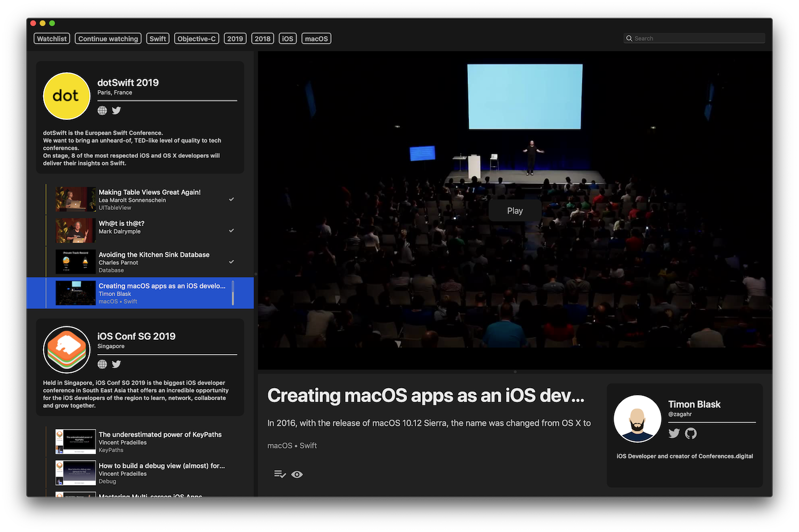Click into the Search field
799x532 pixels.
[x=694, y=38]
